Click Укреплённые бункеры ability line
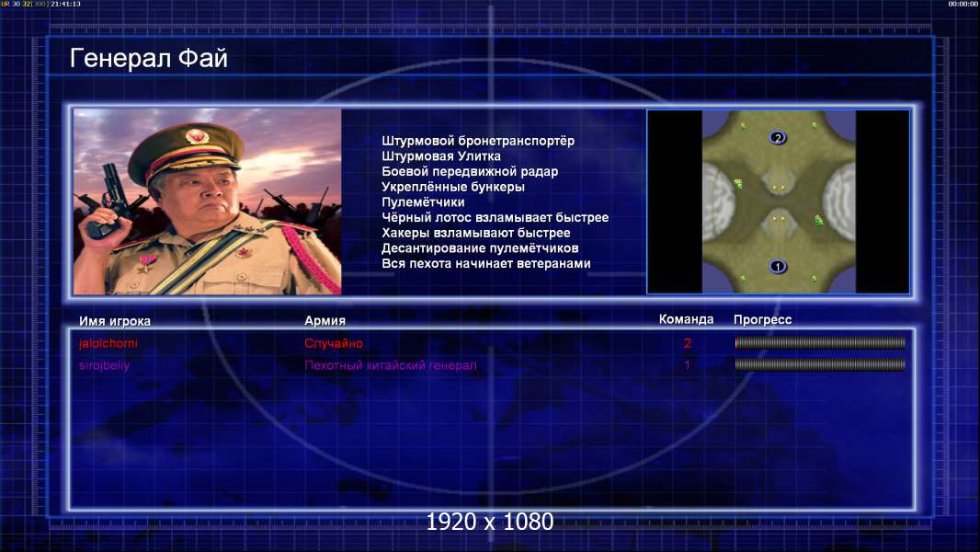Viewport: 980px width, 552px height. click(453, 187)
